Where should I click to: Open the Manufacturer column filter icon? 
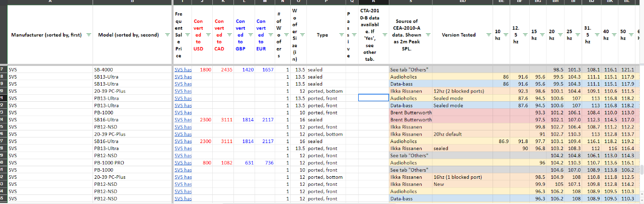tap(89, 35)
